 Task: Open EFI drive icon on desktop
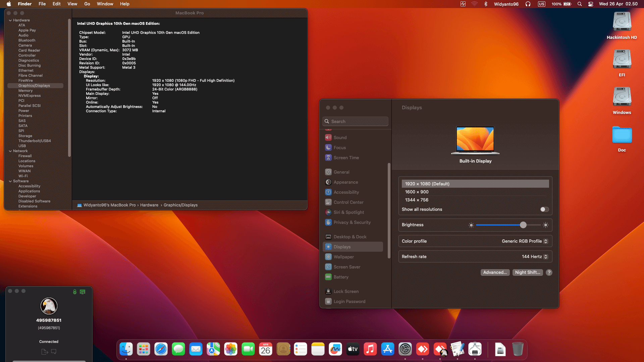[622, 60]
